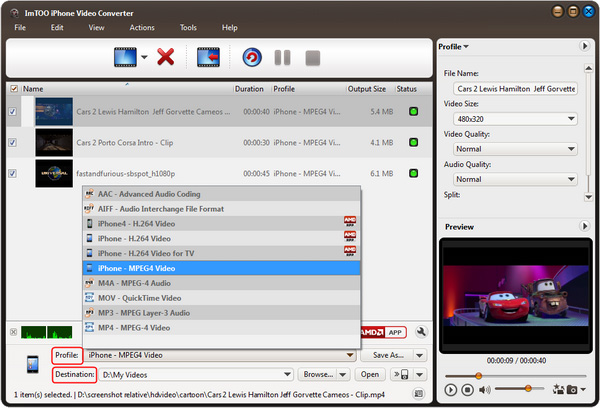Click the Cars 2 Porto Corsa thumbnail

coord(54,142)
